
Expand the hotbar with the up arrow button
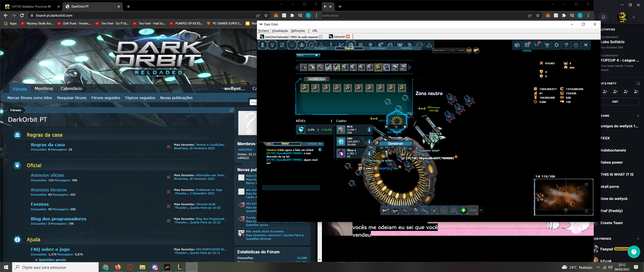(x=481, y=210)
